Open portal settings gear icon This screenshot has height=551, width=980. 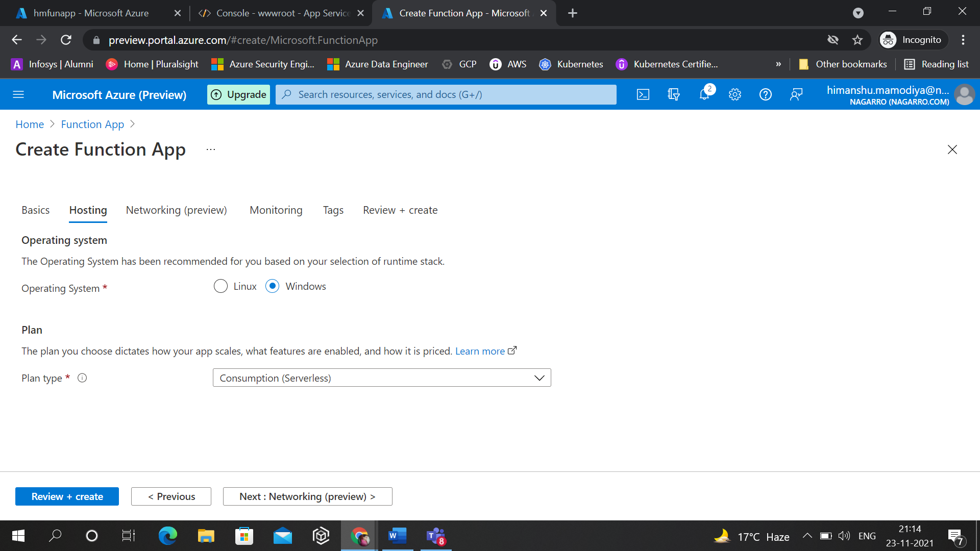[735, 94]
